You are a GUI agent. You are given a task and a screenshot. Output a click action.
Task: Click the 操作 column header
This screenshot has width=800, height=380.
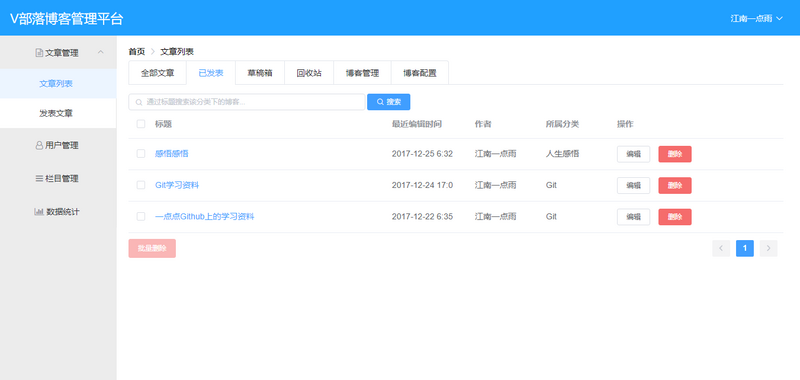[626, 124]
